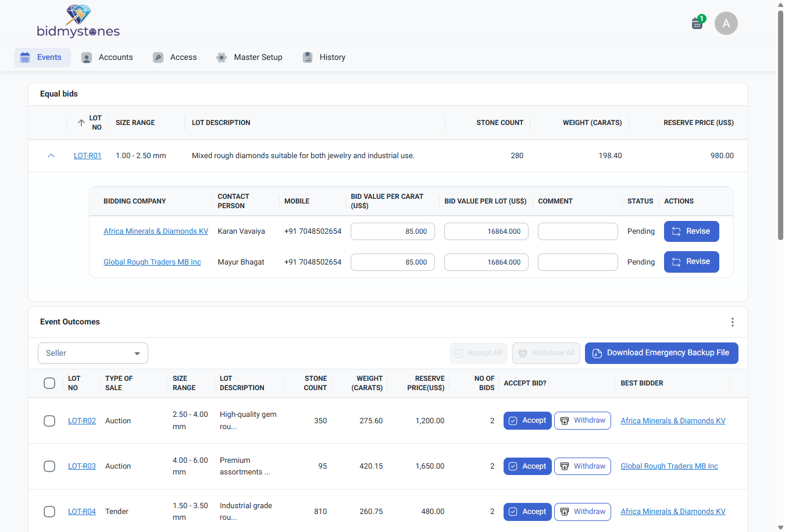Click the page vertical scrollbar
Image resolution: width=785 pixels, height=532 pixels.
(x=780, y=125)
